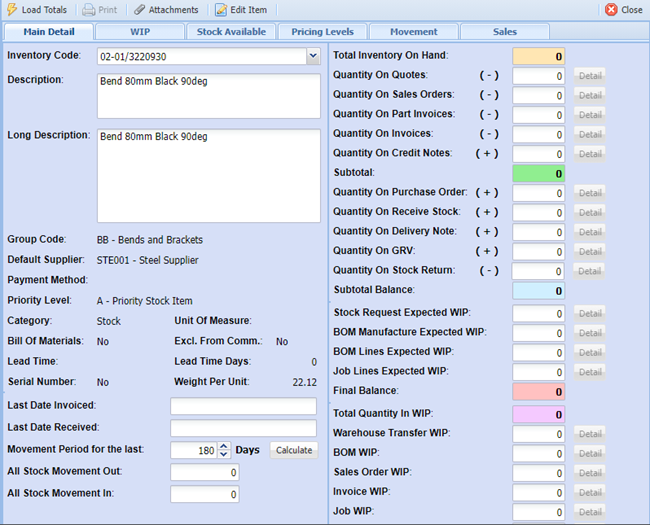
Task: Select the Pricing Levels tab
Action: 322,32
